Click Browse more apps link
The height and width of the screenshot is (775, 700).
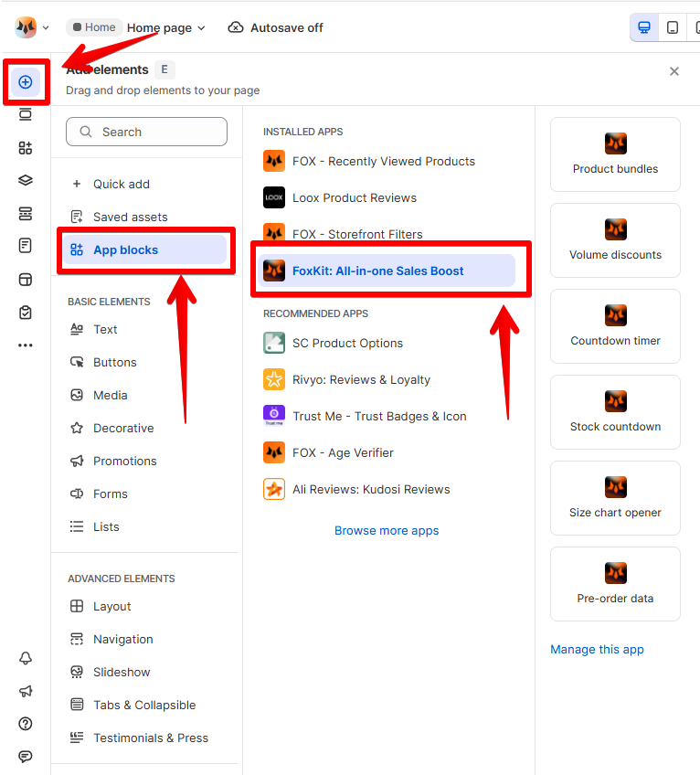pos(387,530)
